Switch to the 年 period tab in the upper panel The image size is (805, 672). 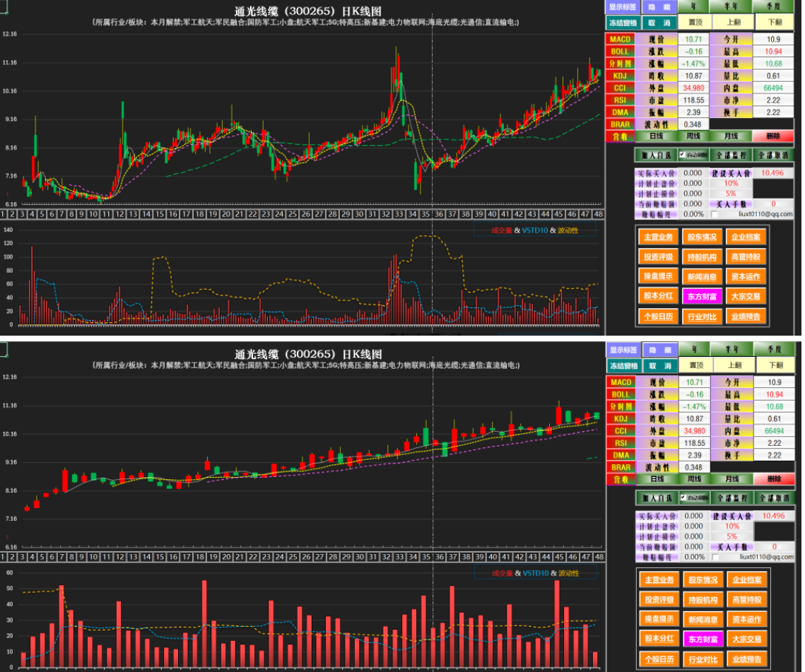693,6
